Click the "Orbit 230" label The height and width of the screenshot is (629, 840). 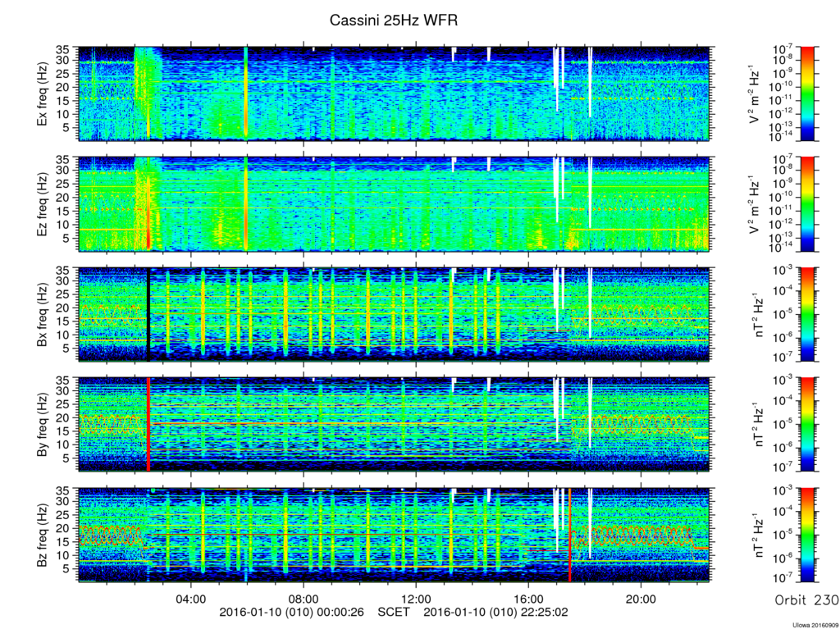[807, 599]
